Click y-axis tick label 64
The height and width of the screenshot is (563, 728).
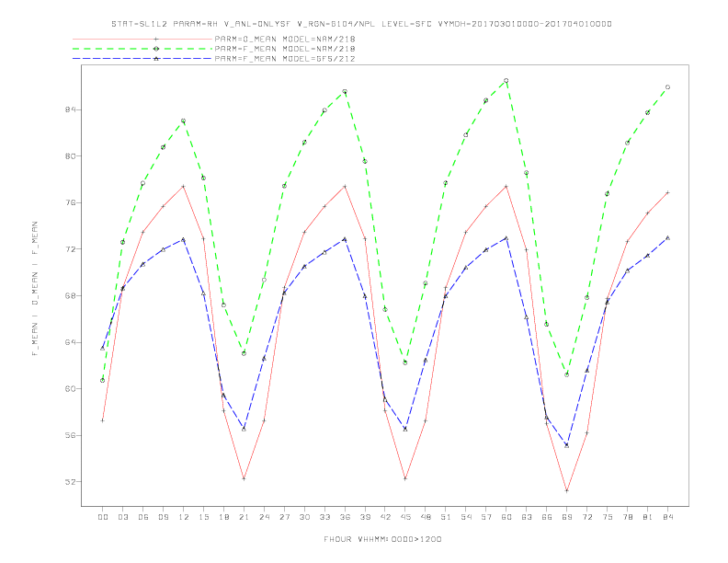(70, 342)
